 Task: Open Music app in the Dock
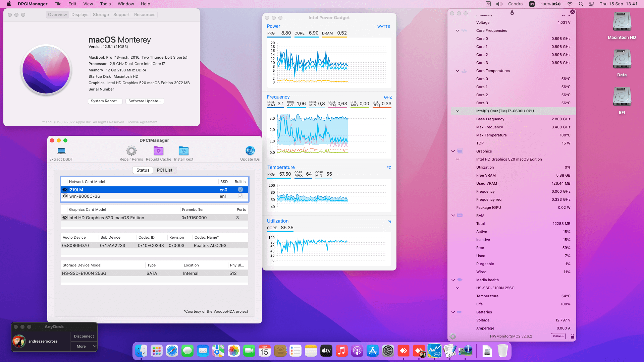pyautogui.click(x=342, y=351)
